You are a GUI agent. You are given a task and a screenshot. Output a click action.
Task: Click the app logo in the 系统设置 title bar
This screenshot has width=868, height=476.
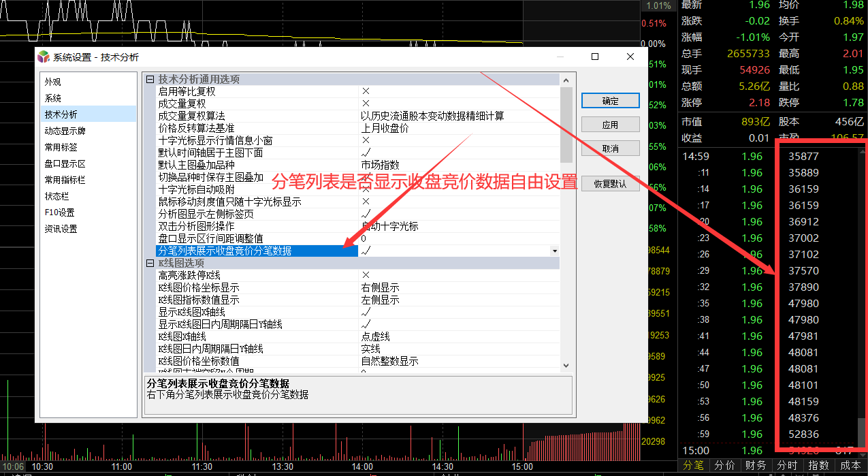(44, 57)
